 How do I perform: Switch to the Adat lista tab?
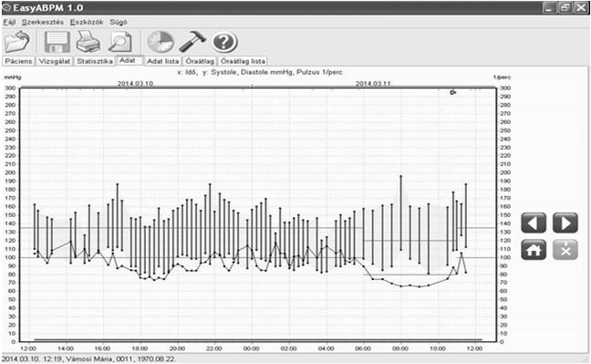pos(163,61)
